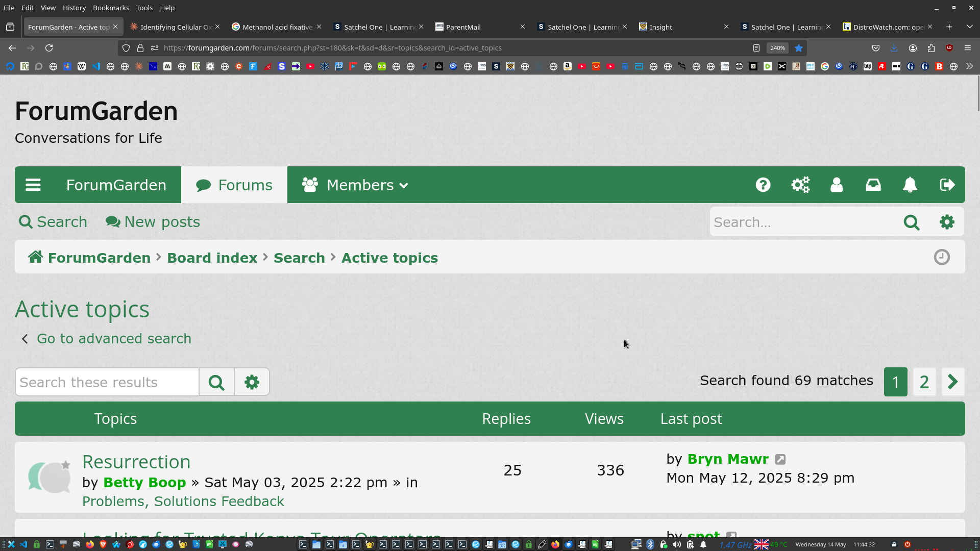Screen dimensions: 980x551
Task: Open the extensions puzzle icon
Action: (931, 48)
